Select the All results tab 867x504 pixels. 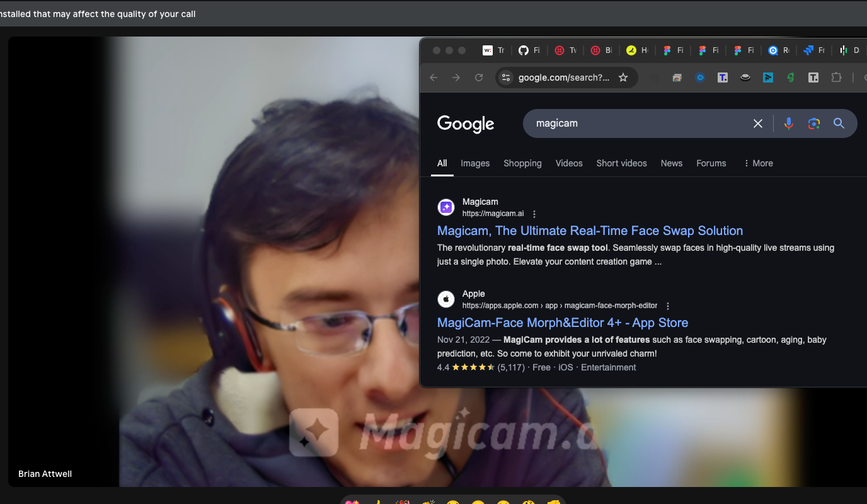442,163
